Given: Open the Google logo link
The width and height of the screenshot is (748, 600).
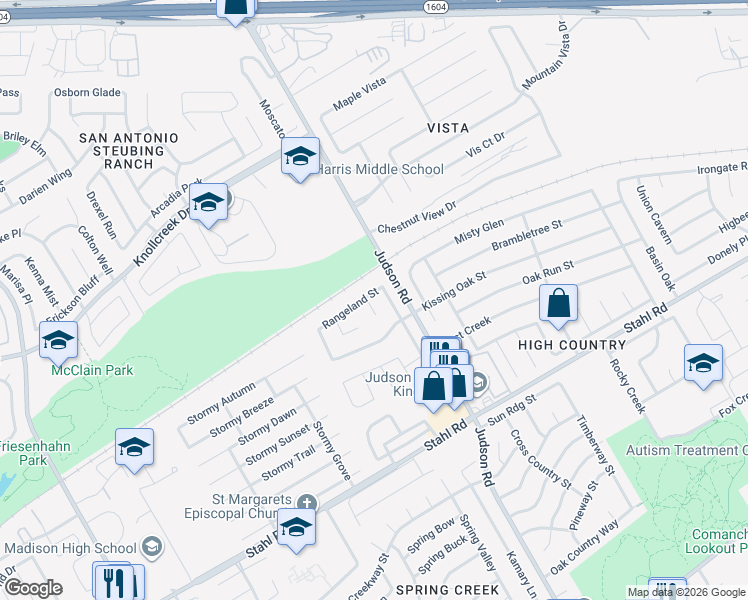Looking at the screenshot, I should (x=33, y=588).
